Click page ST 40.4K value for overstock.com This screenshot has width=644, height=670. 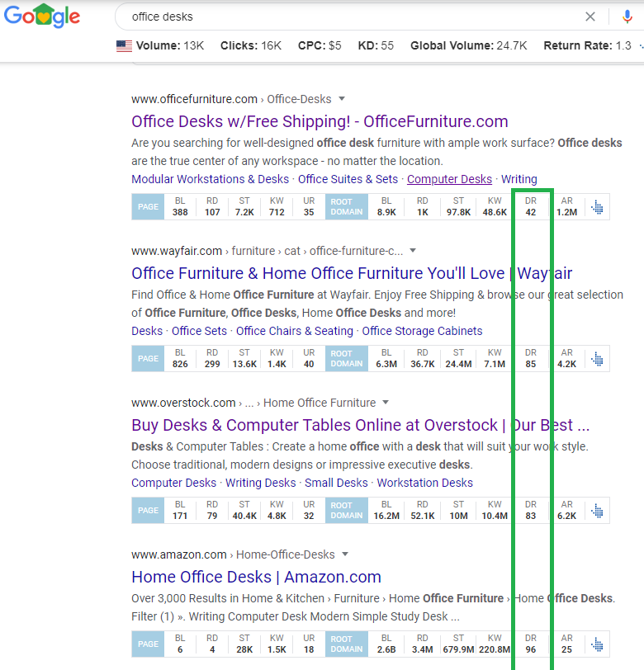coord(244,516)
